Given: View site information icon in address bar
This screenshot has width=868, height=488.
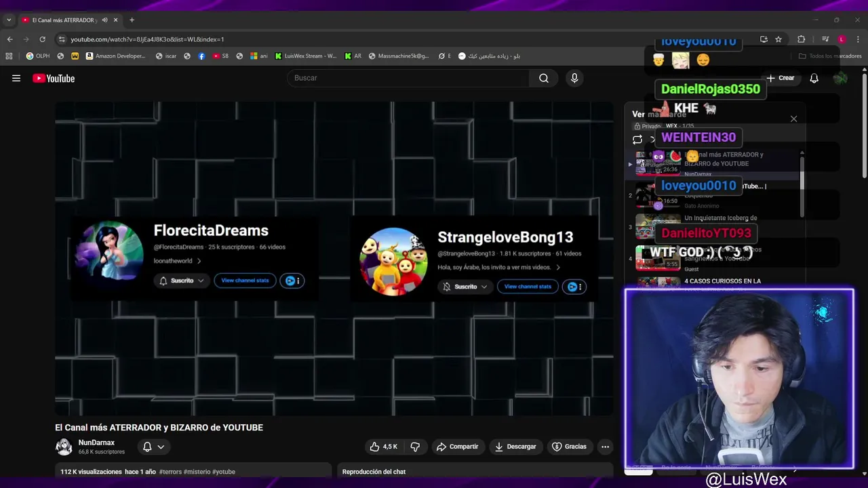Looking at the screenshot, I should [x=62, y=39].
